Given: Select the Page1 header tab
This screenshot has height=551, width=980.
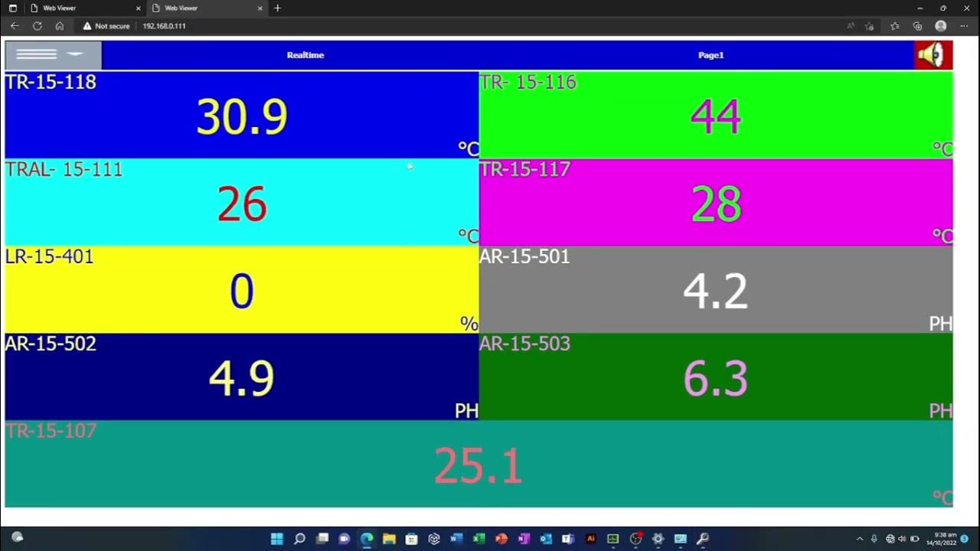Looking at the screenshot, I should click(710, 55).
